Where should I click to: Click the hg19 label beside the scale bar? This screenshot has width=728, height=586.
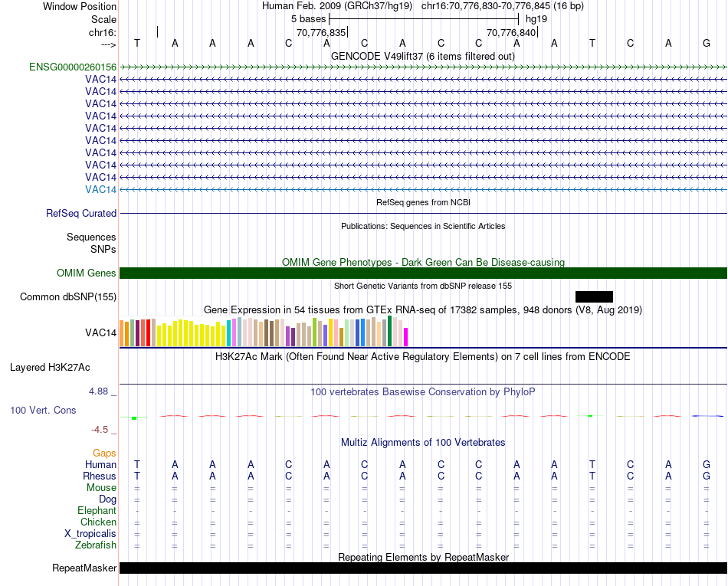[536, 19]
